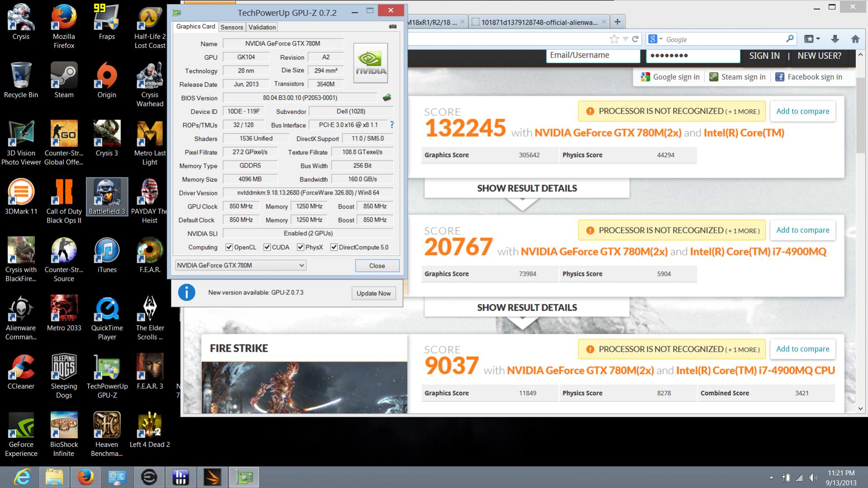Select Counter-Strike Global Offensive icon

(64, 143)
